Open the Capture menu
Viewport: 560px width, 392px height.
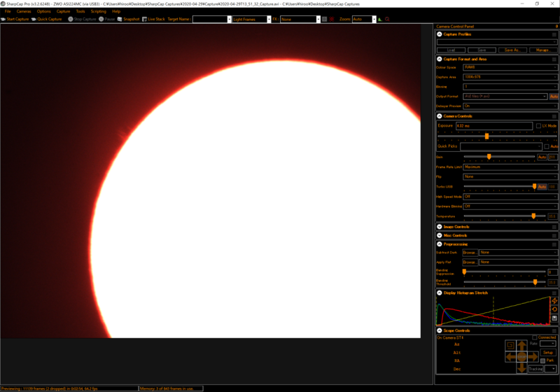(x=63, y=11)
